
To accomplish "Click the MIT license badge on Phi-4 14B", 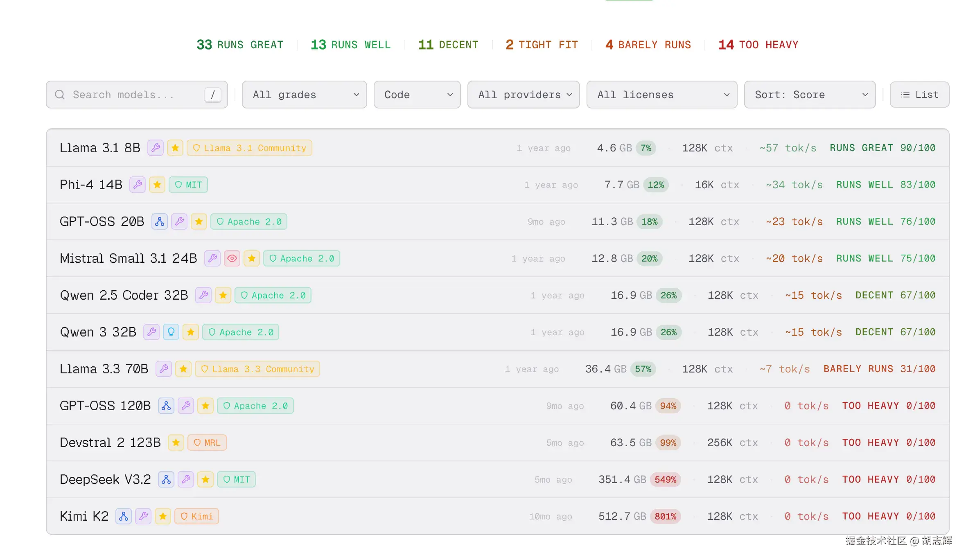I will [188, 185].
